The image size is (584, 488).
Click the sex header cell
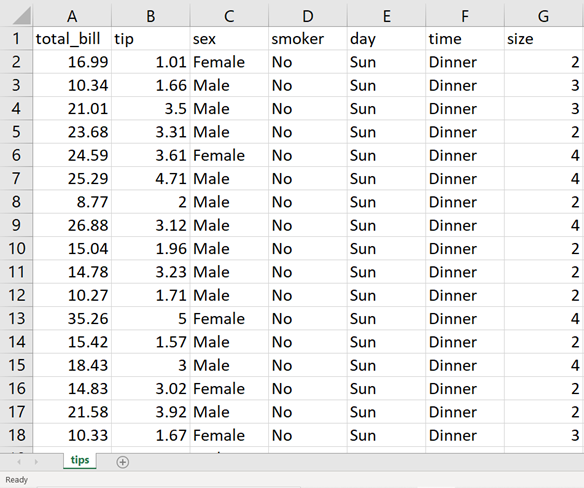point(229,39)
